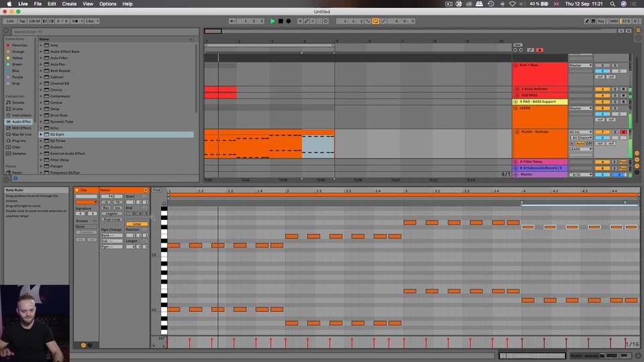This screenshot has height=362, width=644.
Task: Click the MIDI Arrangement Overdub plus icon
Action: pyautogui.click(x=300, y=21)
